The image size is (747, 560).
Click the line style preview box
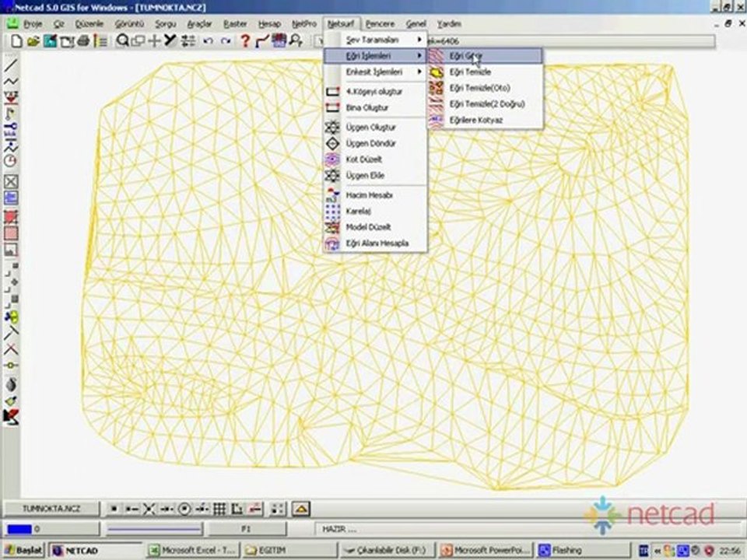pos(154,530)
